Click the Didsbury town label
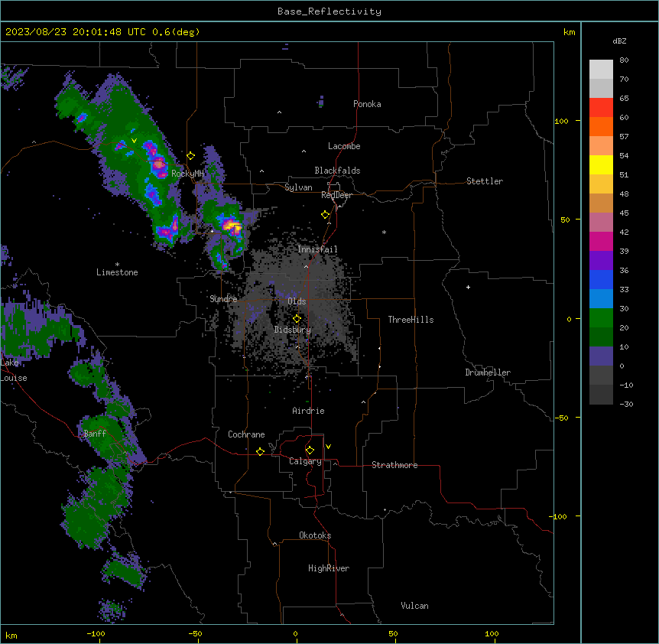659x644 pixels. tap(293, 330)
